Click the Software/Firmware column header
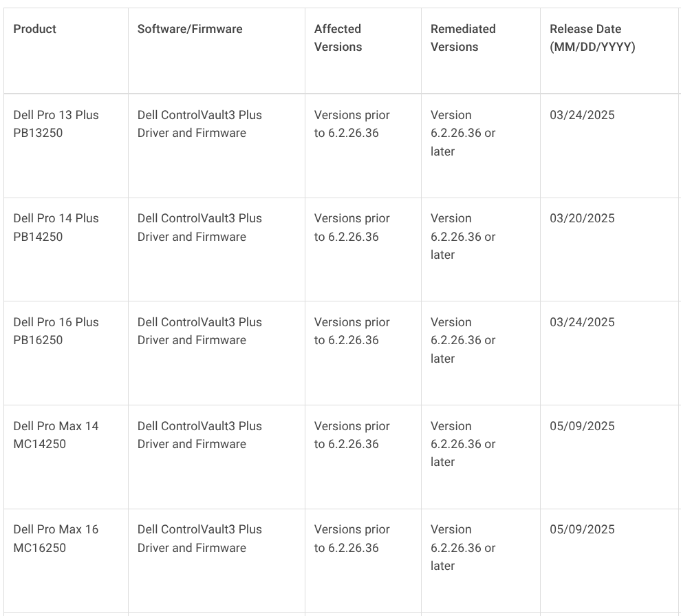 (x=190, y=29)
